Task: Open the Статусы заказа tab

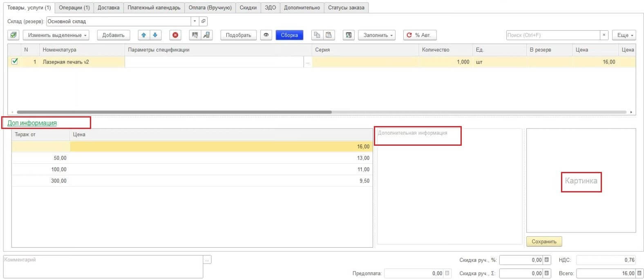Action: (346, 8)
